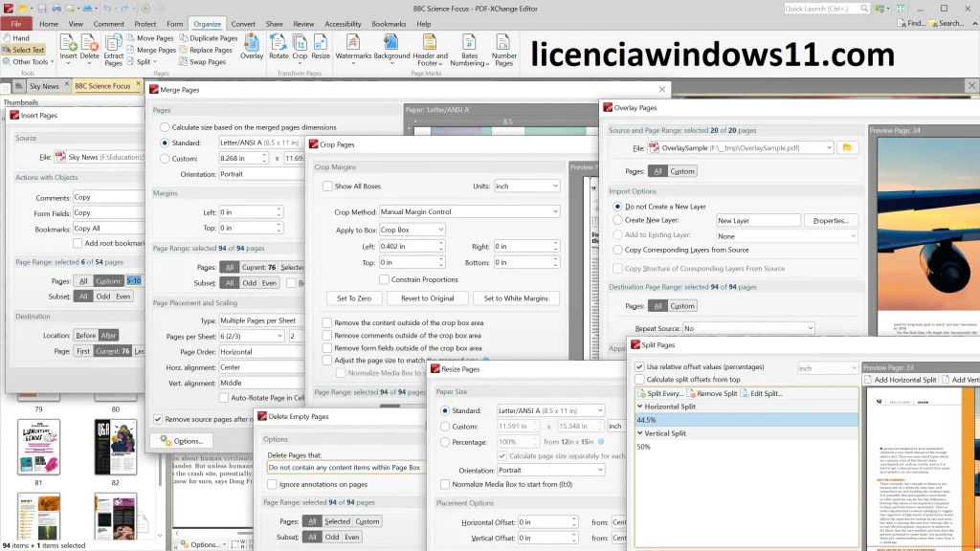Click Properties button in Overlay Pages
This screenshot has width=980, height=551.
pos(831,221)
